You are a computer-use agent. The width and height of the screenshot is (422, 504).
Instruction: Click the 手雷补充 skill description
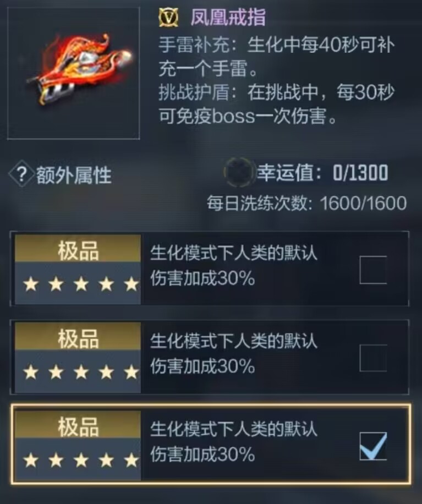pyautogui.click(x=276, y=57)
